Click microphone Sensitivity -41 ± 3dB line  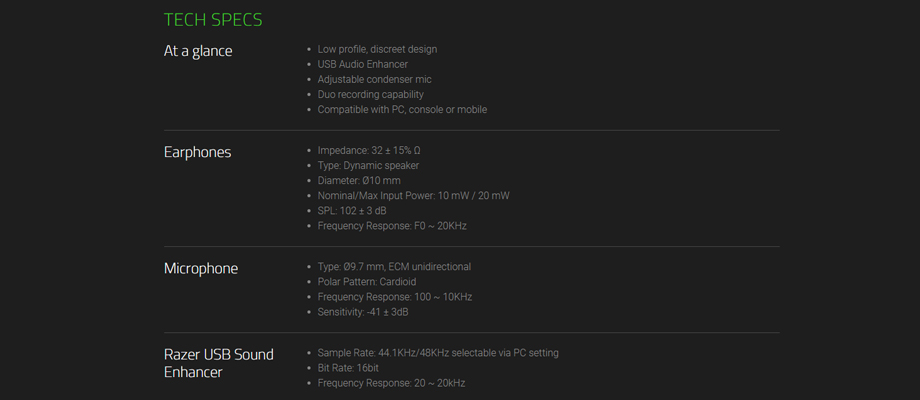[x=363, y=312]
